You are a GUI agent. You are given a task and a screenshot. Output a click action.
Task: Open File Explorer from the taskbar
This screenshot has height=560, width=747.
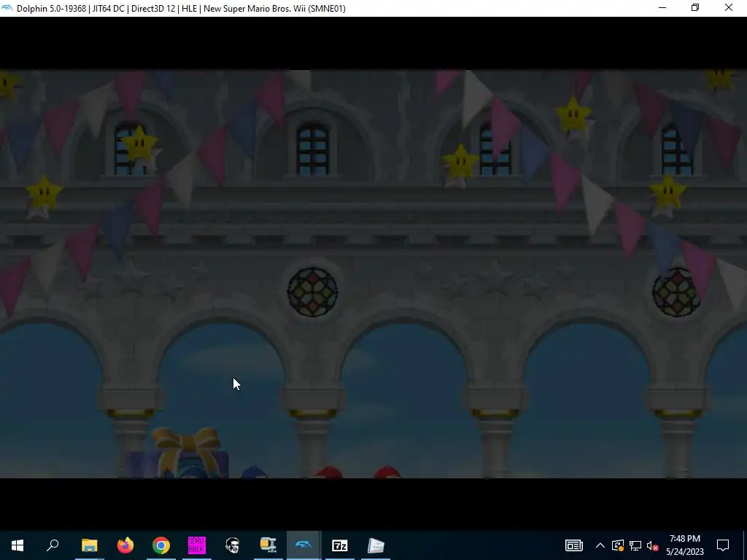coord(89,545)
